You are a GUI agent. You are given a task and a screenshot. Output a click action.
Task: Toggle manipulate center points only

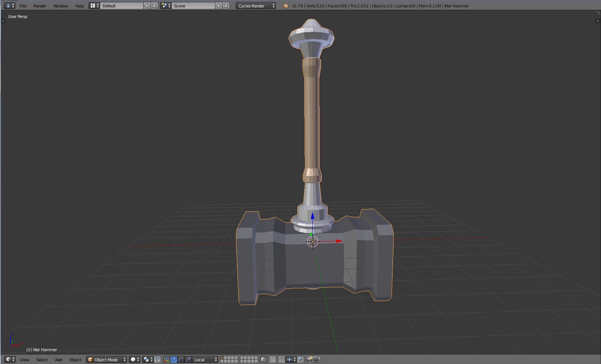(157, 360)
